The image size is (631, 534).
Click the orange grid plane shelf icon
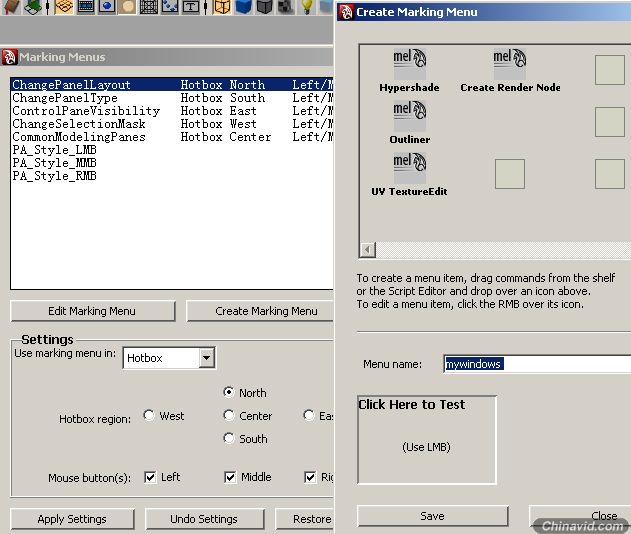64,7
